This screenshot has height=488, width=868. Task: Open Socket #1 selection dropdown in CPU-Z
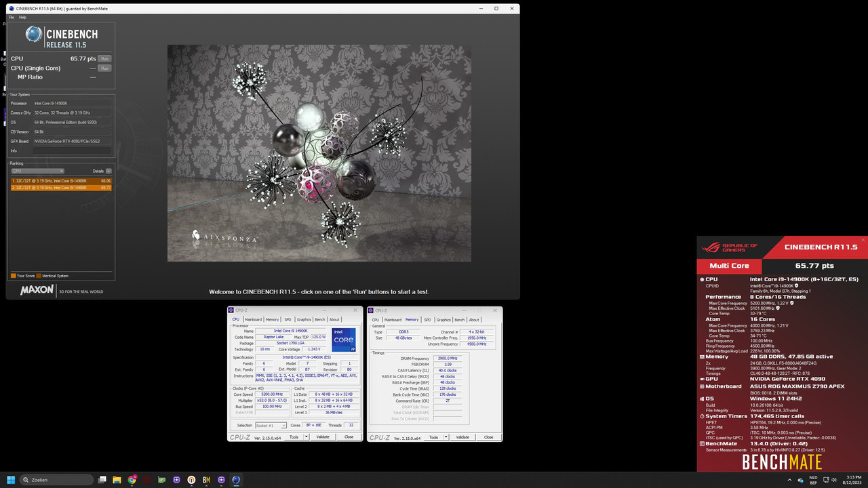point(271,426)
